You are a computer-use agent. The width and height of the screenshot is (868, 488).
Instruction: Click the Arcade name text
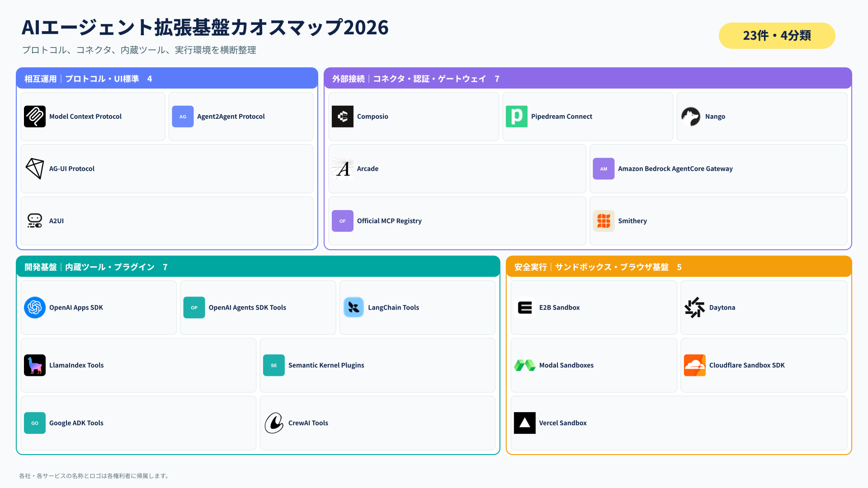368,169
